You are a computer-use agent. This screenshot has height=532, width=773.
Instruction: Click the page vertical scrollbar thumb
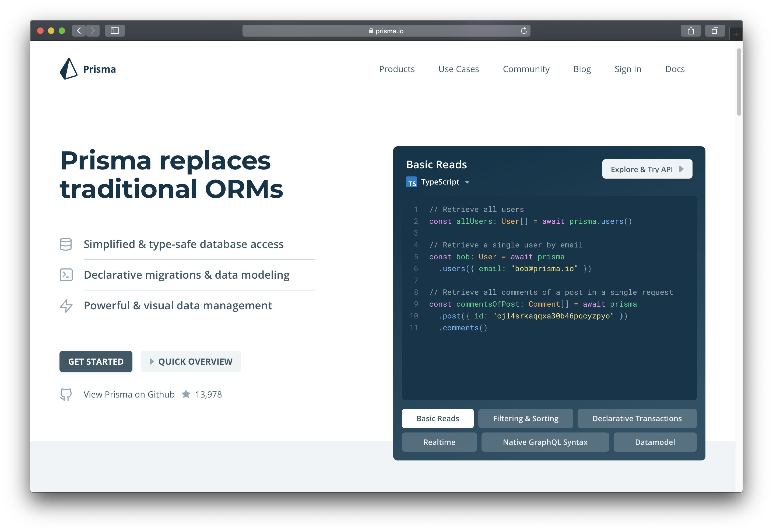pos(739,82)
